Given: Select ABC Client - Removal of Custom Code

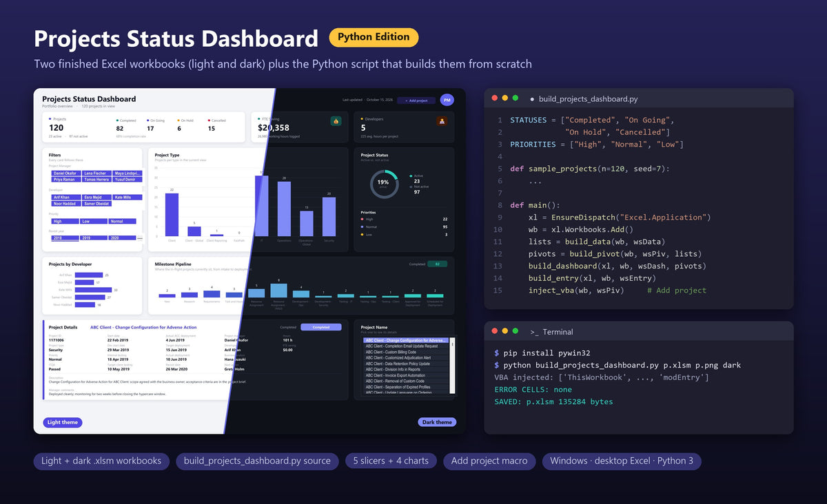Looking at the screenshot, I should (x=406, y=381).
